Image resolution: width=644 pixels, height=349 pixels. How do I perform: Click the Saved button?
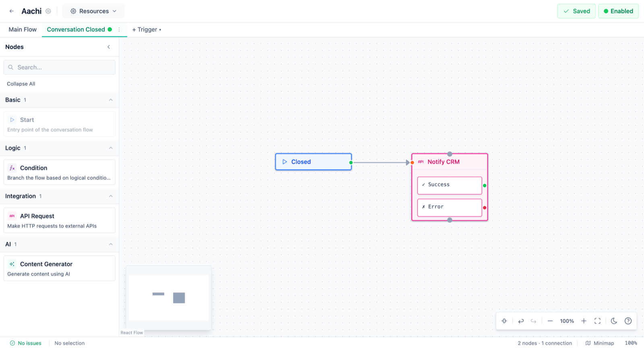point(576,11)
